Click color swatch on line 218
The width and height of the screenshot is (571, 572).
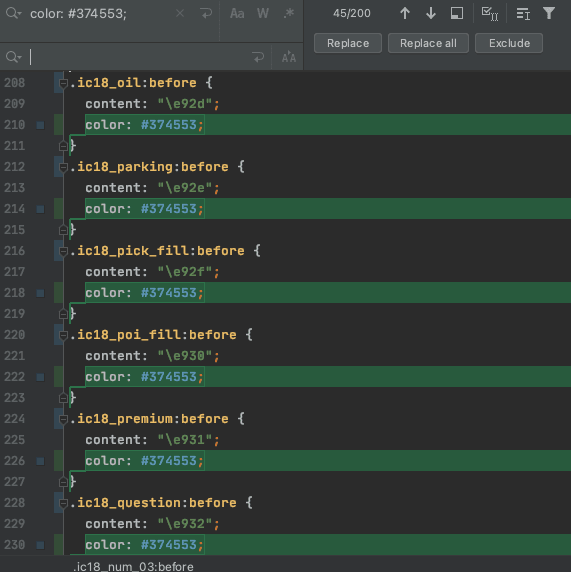[40, 293]
